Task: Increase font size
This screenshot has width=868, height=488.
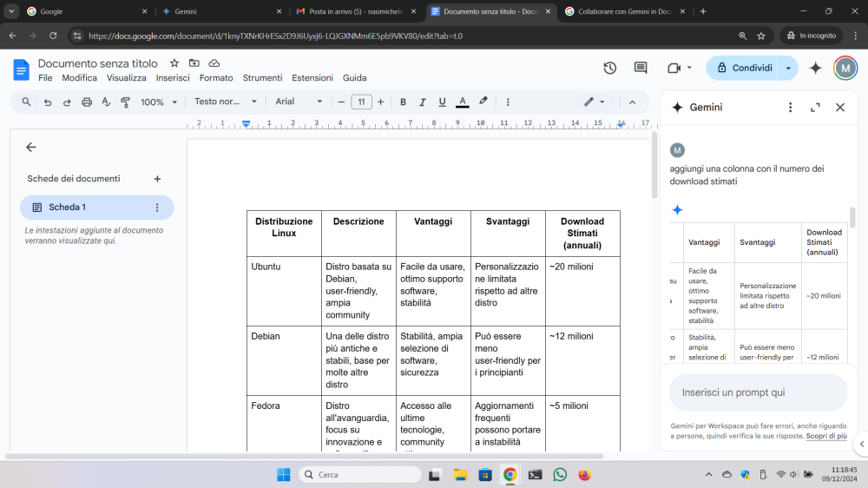Action: 380,102
